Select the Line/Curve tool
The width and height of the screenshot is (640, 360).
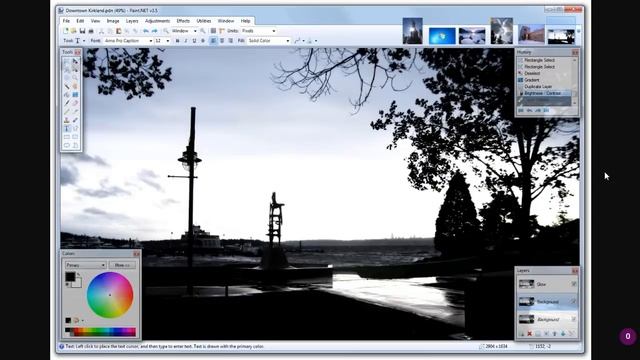tap(76, 128)
